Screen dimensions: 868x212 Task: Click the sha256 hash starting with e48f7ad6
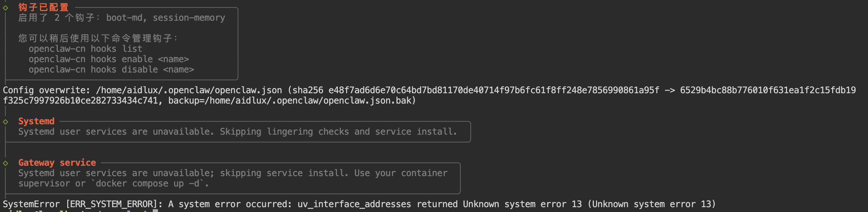click(494, 90)
